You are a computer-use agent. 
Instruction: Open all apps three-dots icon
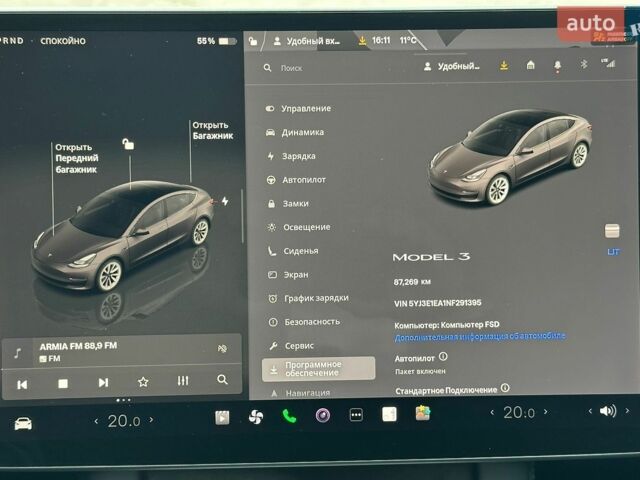point(356,415)
